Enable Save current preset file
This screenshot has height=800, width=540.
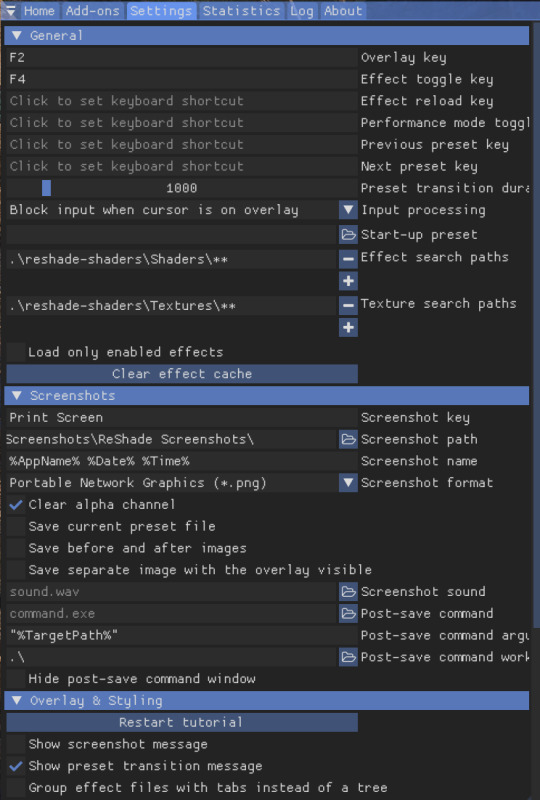[16, 527]
